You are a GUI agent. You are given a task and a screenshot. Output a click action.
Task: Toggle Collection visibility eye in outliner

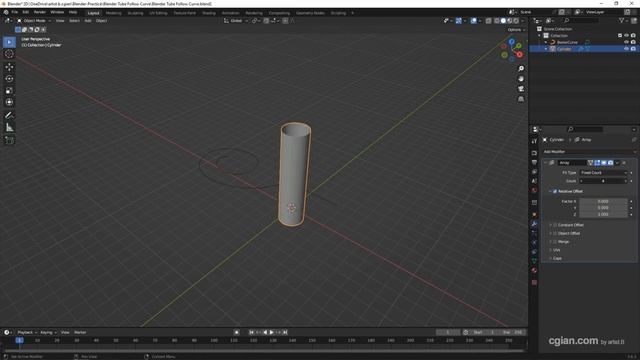(626, 36)
